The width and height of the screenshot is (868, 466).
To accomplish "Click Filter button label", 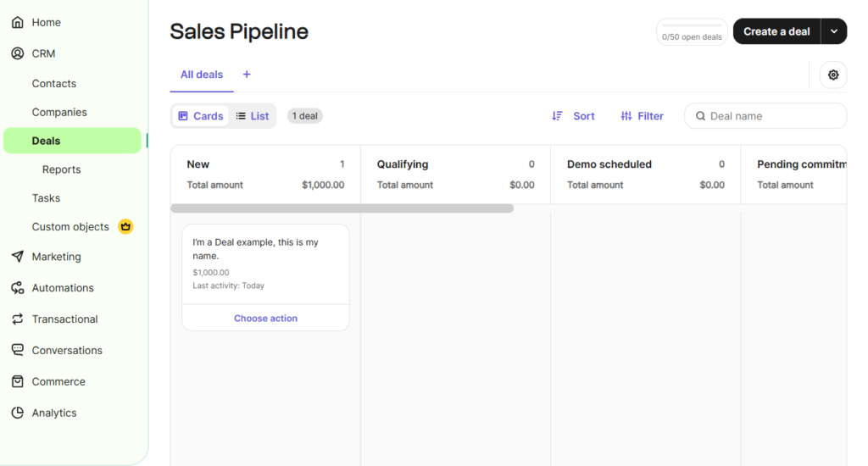I will pos(650,116).
